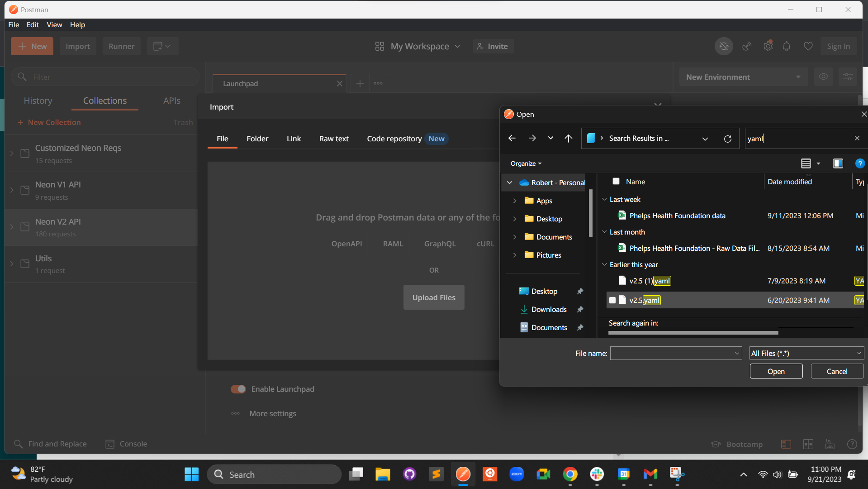
Task: Toggle the preview pane in Open dialog
Action: pos(838,163)
